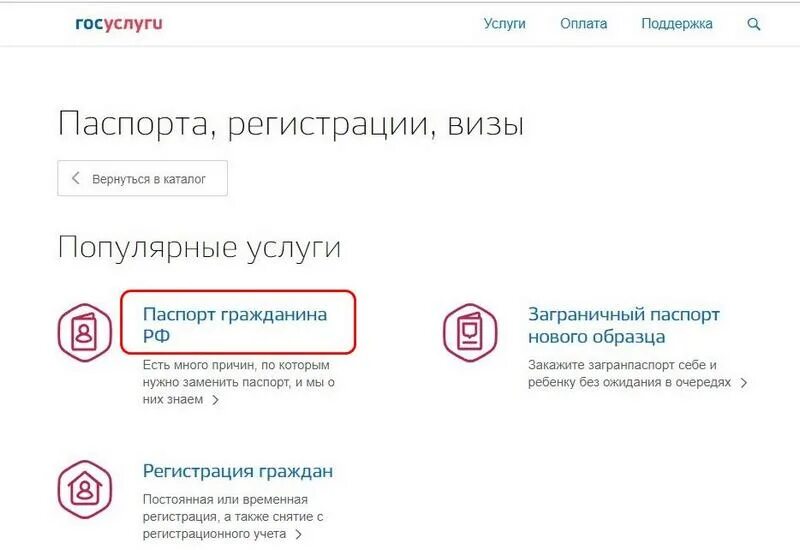Click the heading 'Паспорта, регистрации, визы'
This screenshot has height=550, width=800.
[x=291, y=124]
